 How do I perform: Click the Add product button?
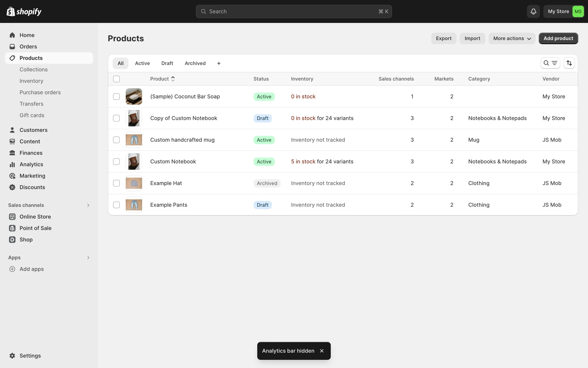[558, 38]
